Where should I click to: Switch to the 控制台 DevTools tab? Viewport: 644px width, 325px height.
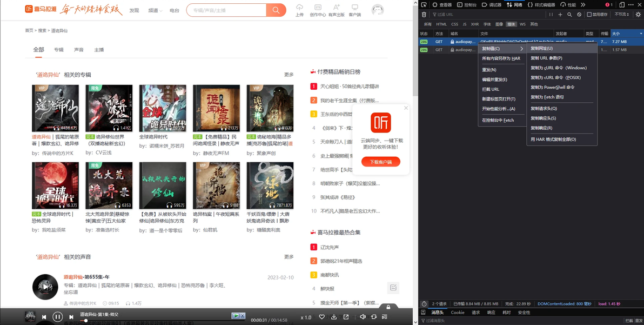tap(467, 4)
